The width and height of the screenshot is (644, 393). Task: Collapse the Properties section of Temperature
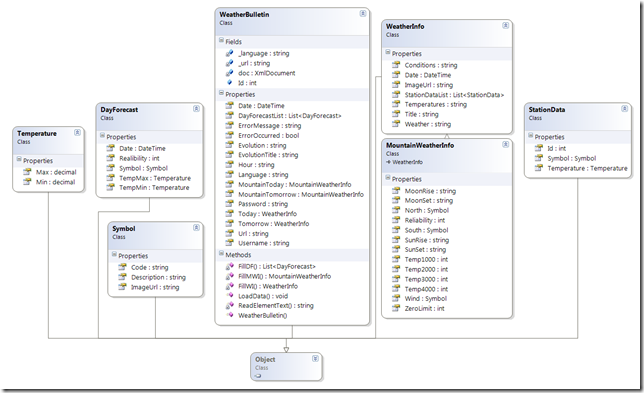[x=19, y=159]
